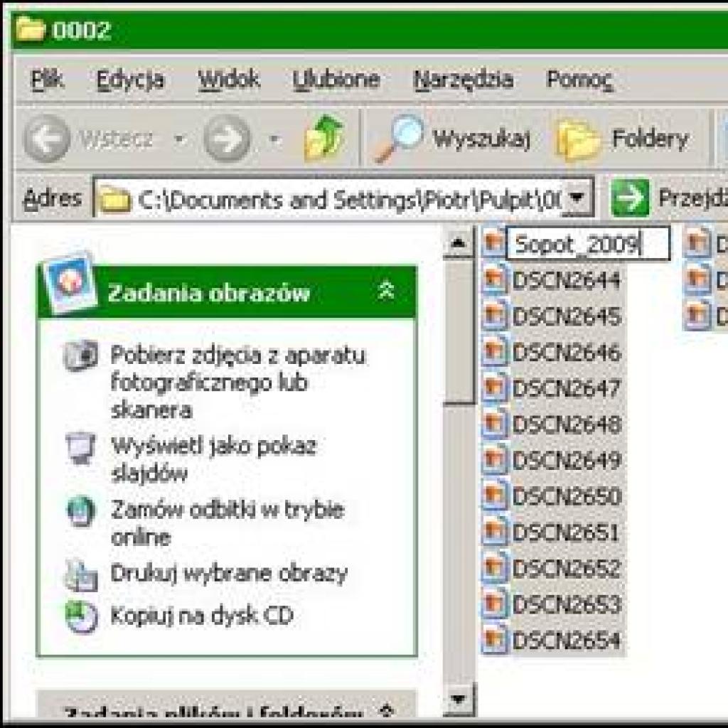Image resolution: width=728 pixels, height=728 pixels.
Task: Click the task pane scroll down arrow
Action: (x=459, y=699)
